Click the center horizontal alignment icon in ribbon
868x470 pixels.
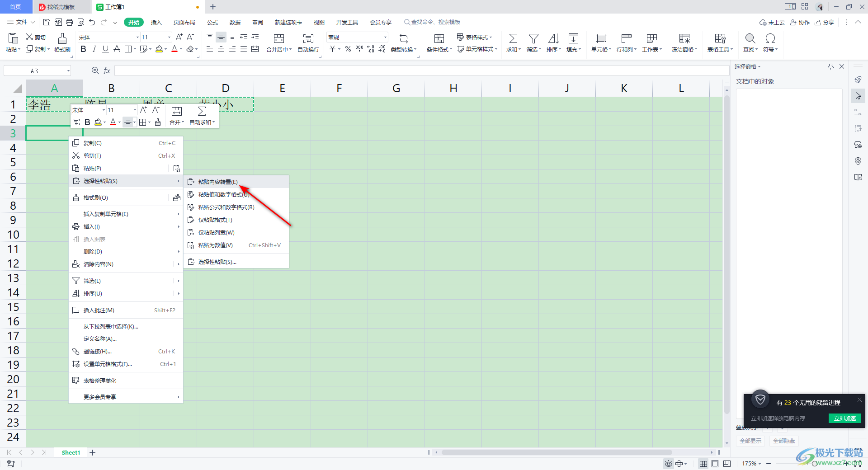tap(221, 49)
